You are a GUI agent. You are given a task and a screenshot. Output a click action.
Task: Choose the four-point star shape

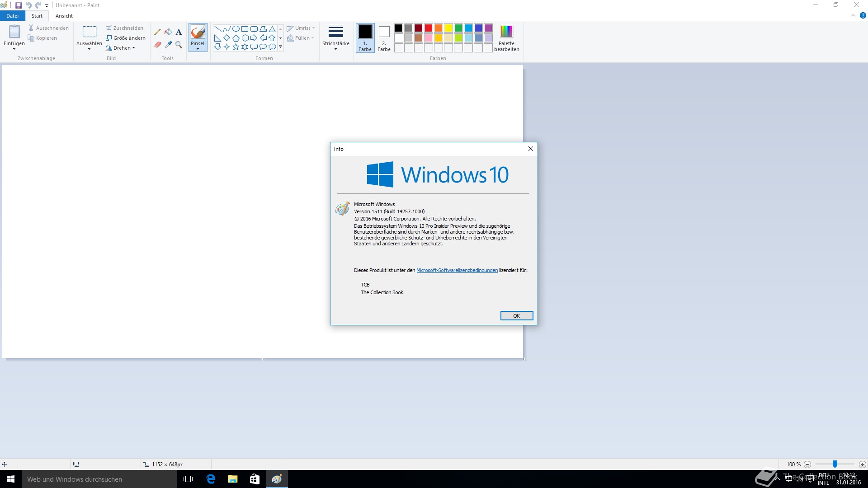coord(226,47)
